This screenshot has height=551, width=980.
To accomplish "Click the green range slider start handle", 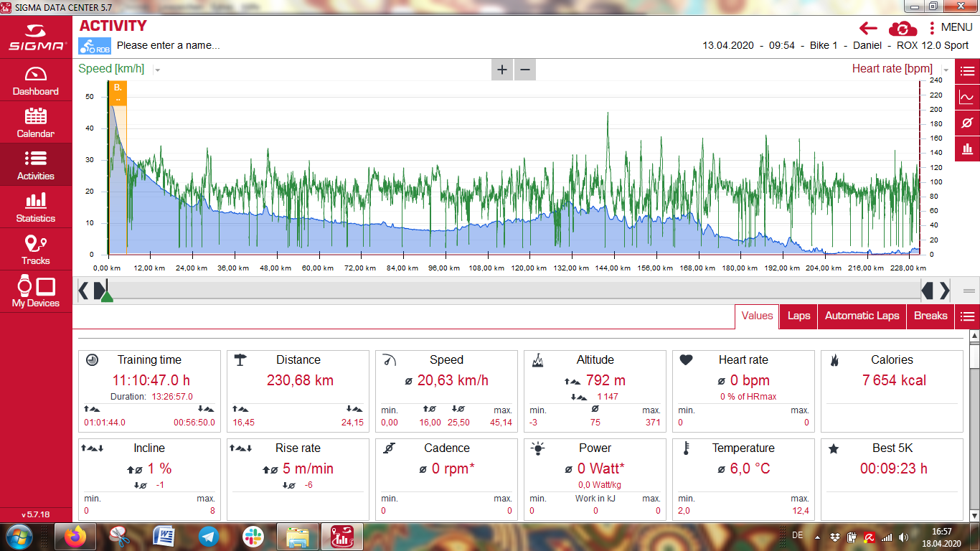I will [x=107, y=295].
